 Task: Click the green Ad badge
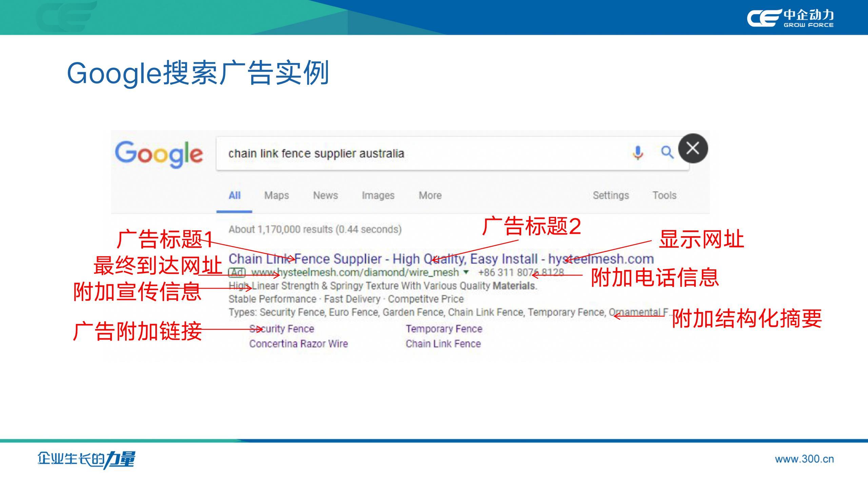coord(237,272)
